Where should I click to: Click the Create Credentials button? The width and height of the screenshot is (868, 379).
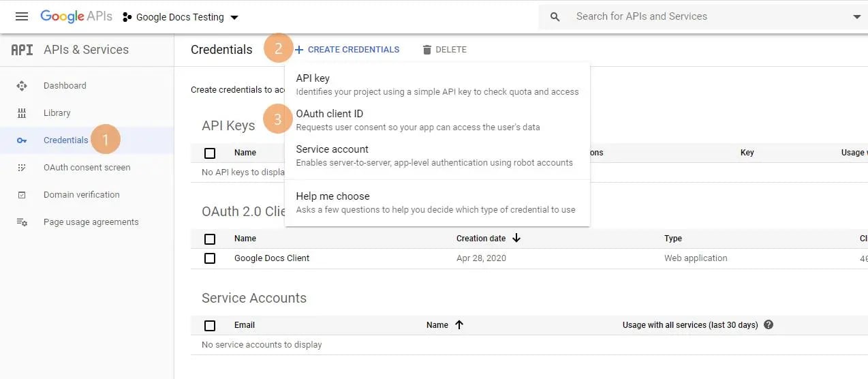pyautogui.click(x=347, y=50)
